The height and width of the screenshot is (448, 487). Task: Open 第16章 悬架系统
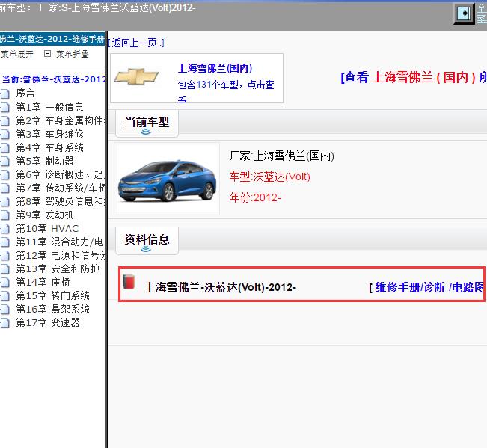53,309
